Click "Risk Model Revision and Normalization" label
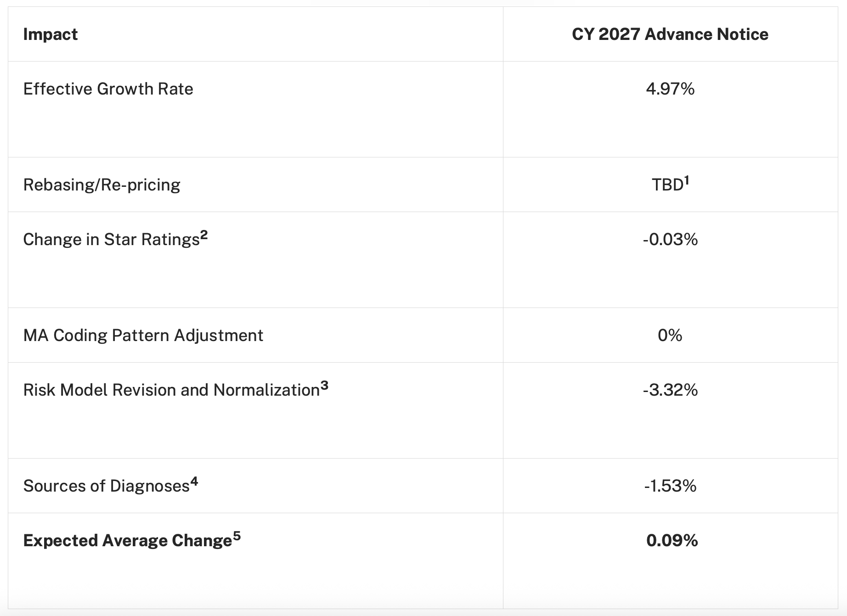The width and height of the screenshot is (847, 616). (x=171, y=390)
